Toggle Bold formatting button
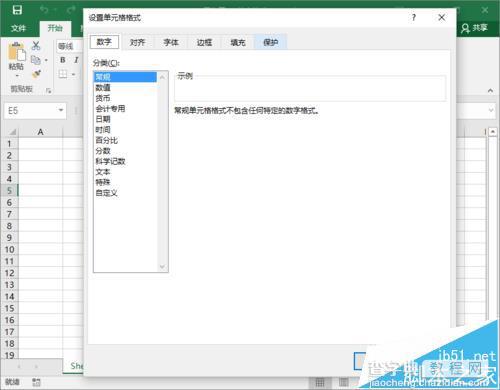 coord(63,60)
